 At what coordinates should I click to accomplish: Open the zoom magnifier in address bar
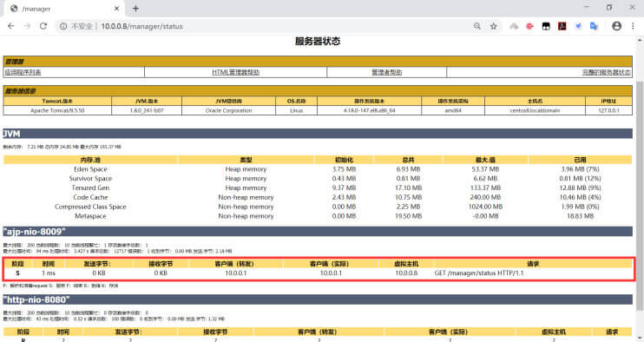pyautogui.click(x=477, y=26)
